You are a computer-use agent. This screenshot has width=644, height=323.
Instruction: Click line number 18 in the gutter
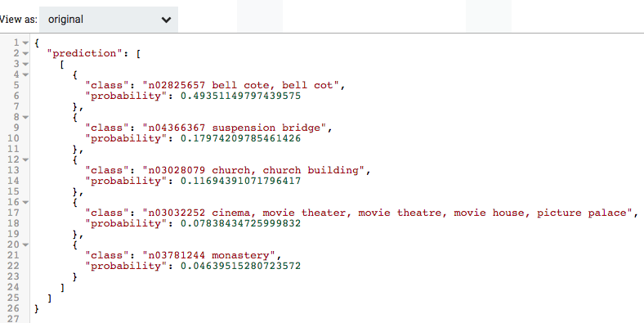tap(13, 223)
